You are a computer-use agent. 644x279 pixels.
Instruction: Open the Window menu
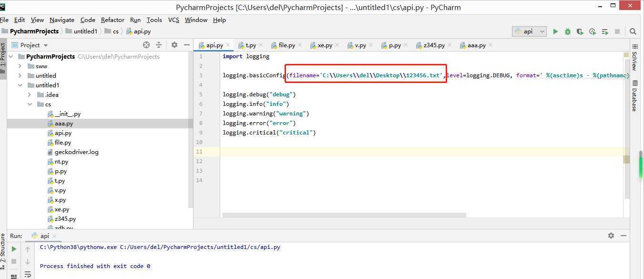[196, 20]
